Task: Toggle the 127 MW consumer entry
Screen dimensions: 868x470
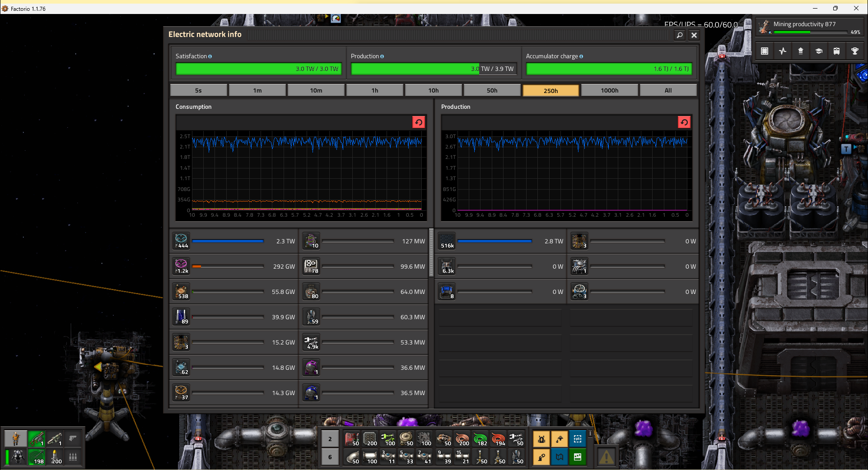Action: coord(364,241)
